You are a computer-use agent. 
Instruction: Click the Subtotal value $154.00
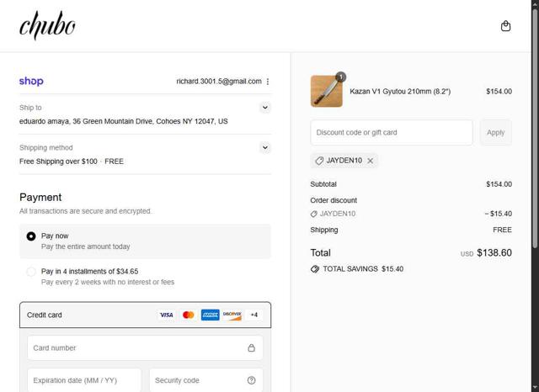tap(499, 184)
